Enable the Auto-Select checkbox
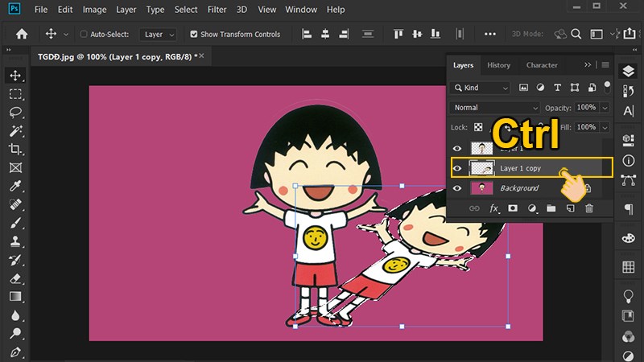 [84, 34]
